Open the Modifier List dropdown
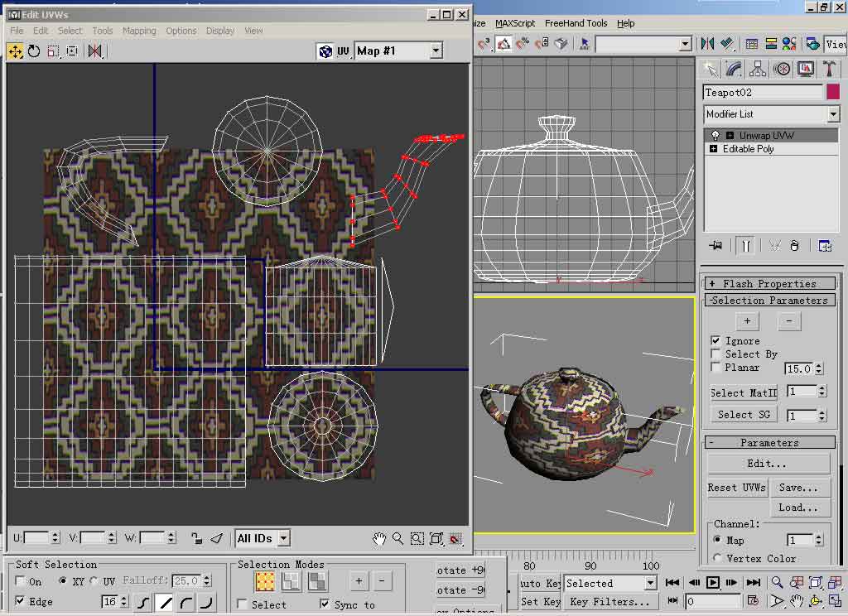This screenshot has width=848, height=616. [x=833, y=114]
